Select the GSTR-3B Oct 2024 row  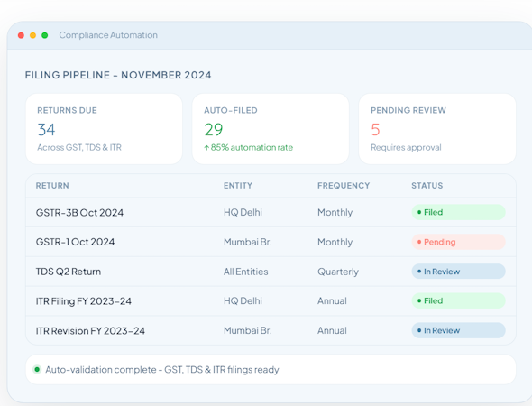coord(271,213)
